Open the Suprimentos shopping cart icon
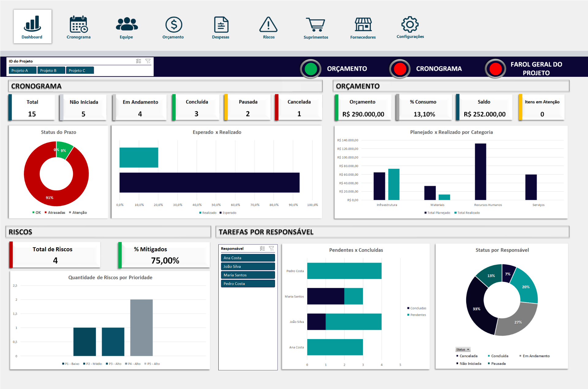Screen dimensions: 588x389 pyautogui.click(x=315, y=24)
